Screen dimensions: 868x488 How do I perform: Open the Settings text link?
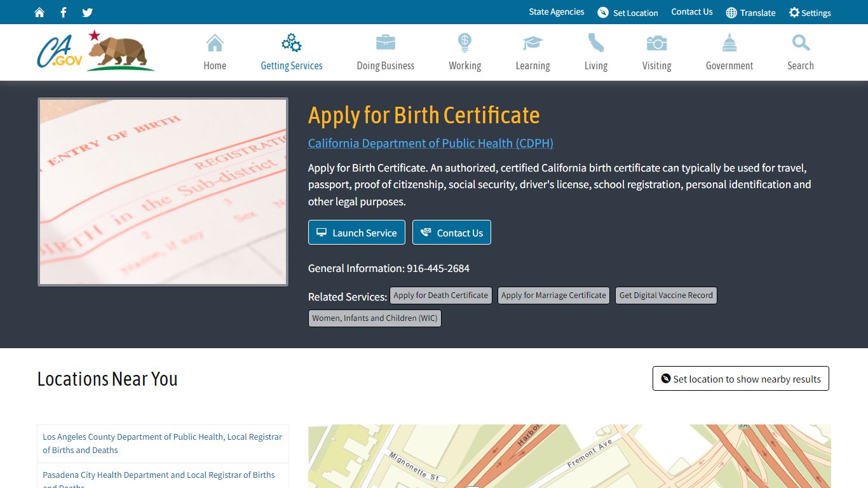(x=817, y=13)
